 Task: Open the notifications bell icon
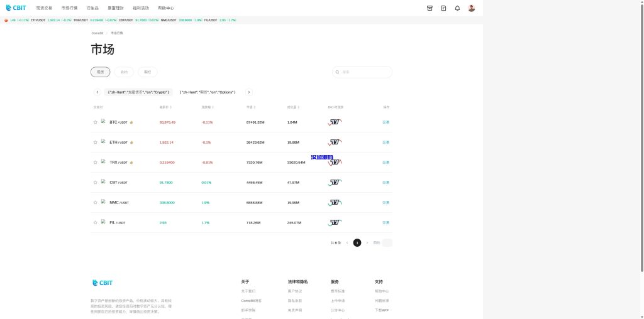tap(457, 8)
